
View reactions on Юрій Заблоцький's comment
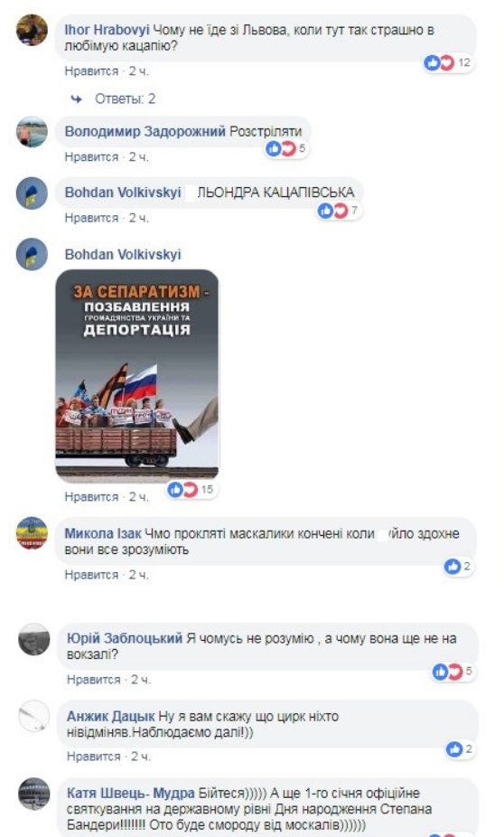(x=453, y=672)
